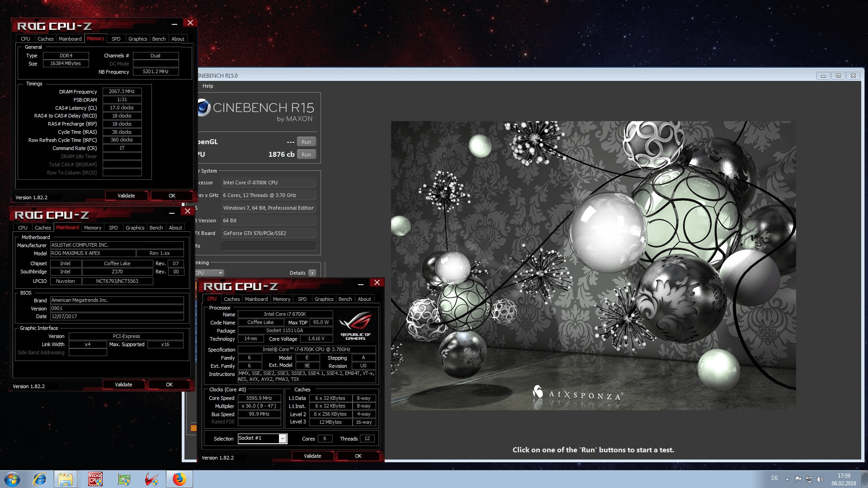Click the NB Frequency value 5201.2 MHz

coord(156,71)
